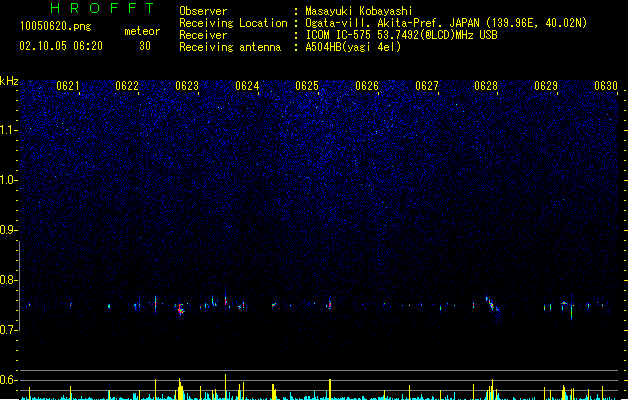Click the 0.7 kHz axis label
This screenshot has height=400, width=629.
pyautogui.click(x=8, y=330)
